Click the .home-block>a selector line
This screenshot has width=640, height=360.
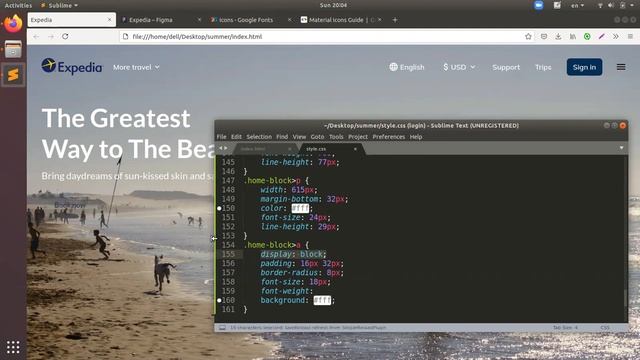tap(276, 245)
